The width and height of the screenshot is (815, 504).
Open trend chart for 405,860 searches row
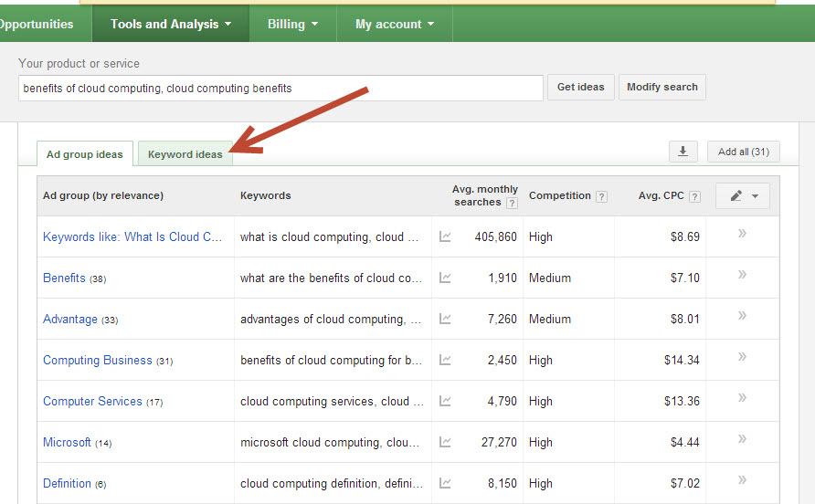(445, 236)
